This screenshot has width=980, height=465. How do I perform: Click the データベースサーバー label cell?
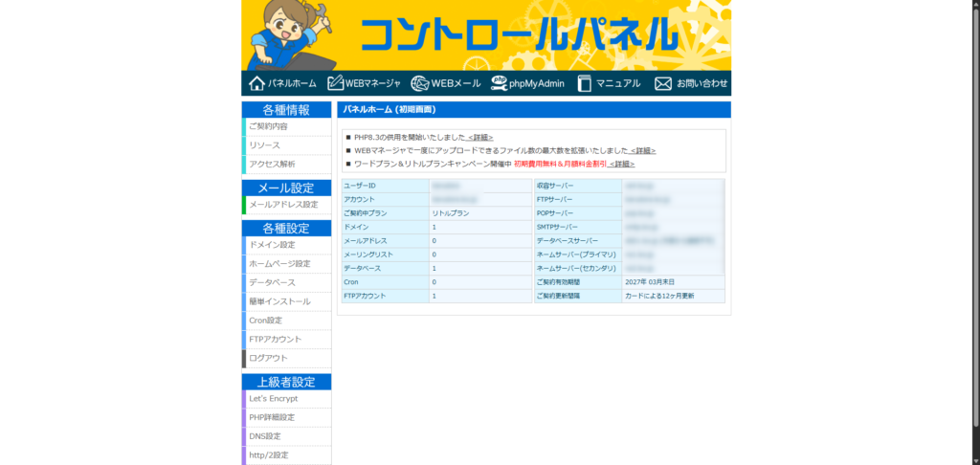tap(577, 240)
